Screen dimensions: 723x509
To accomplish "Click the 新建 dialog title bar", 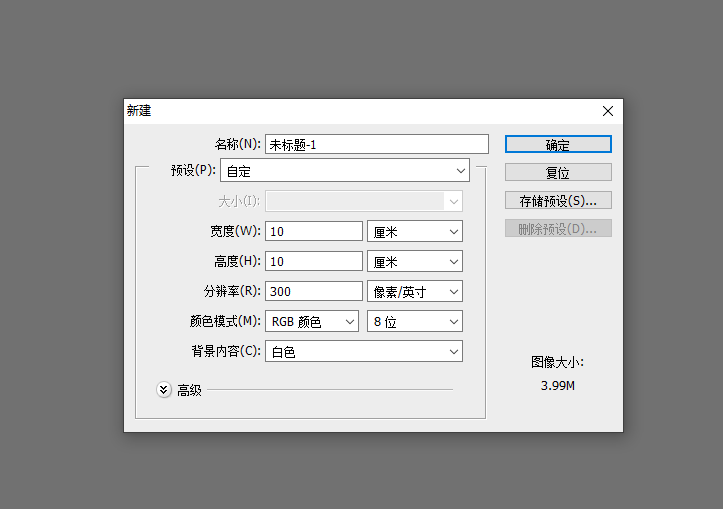I will coord(350,111).
